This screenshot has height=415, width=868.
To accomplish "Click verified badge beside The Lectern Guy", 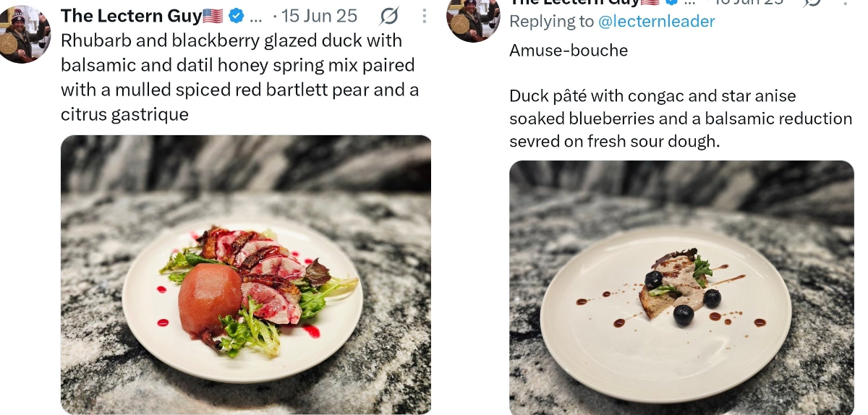I will pyautogui.click(x=236, y=15).
